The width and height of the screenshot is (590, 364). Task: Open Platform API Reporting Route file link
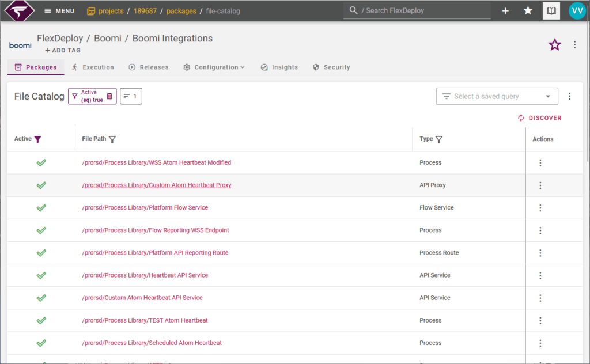click(x=155, y=253)
